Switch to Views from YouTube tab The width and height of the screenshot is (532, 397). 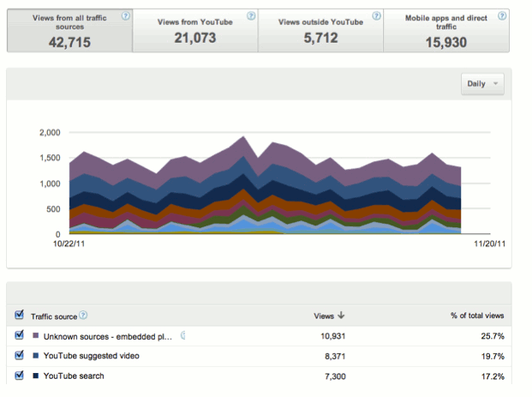(194, 33)
